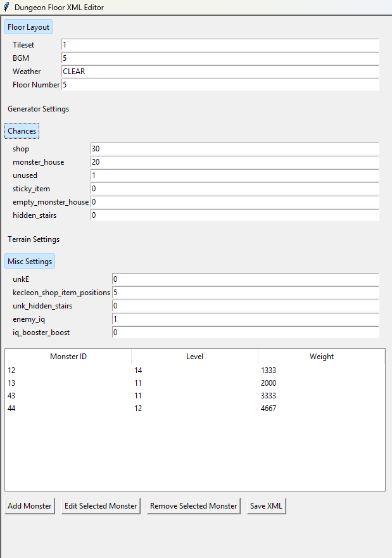This screenshot has width=392, height=558.
Task: Click into the BGM field
Action: click(220, 58)
